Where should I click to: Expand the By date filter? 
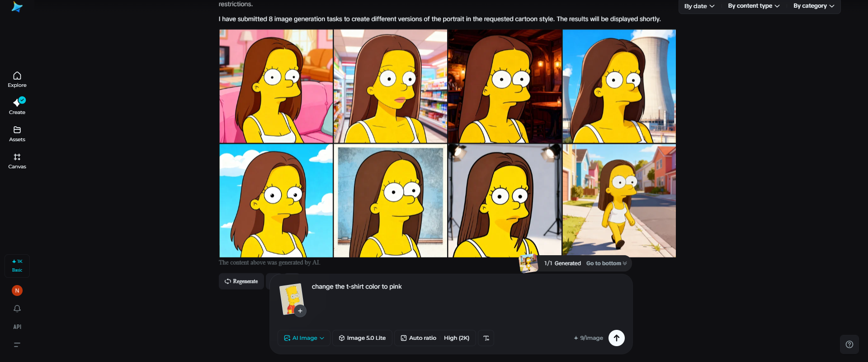click(x=699, y=6)
